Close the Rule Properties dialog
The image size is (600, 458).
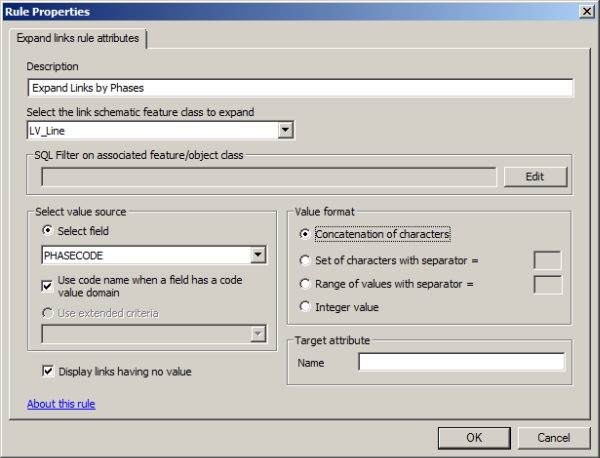(585, 11)
